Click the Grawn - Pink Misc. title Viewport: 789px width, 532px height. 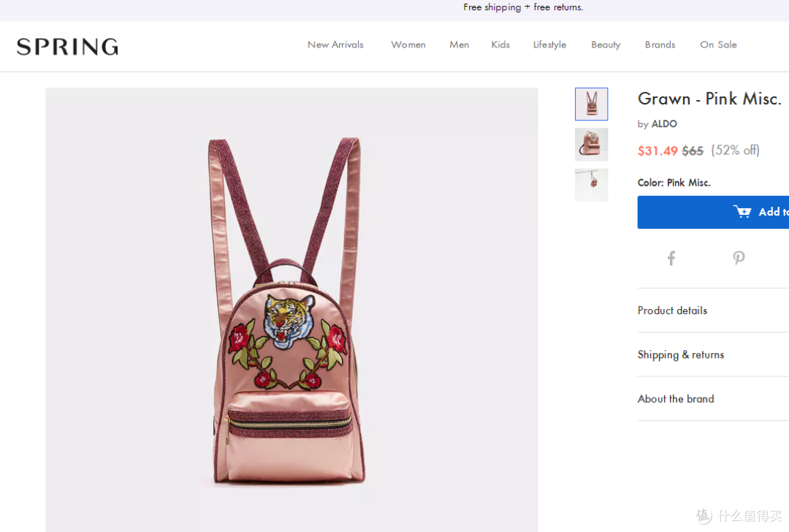coord(709,99)
